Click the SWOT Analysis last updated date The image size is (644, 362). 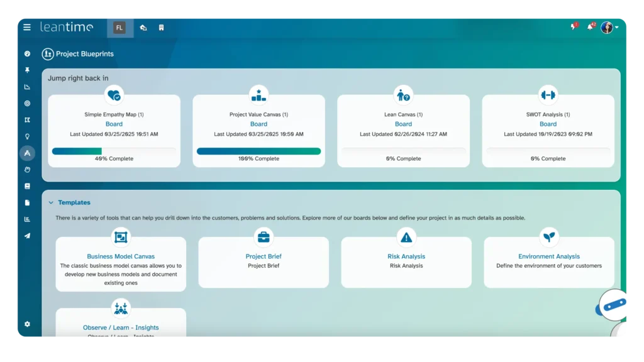[x=548, y=134]
